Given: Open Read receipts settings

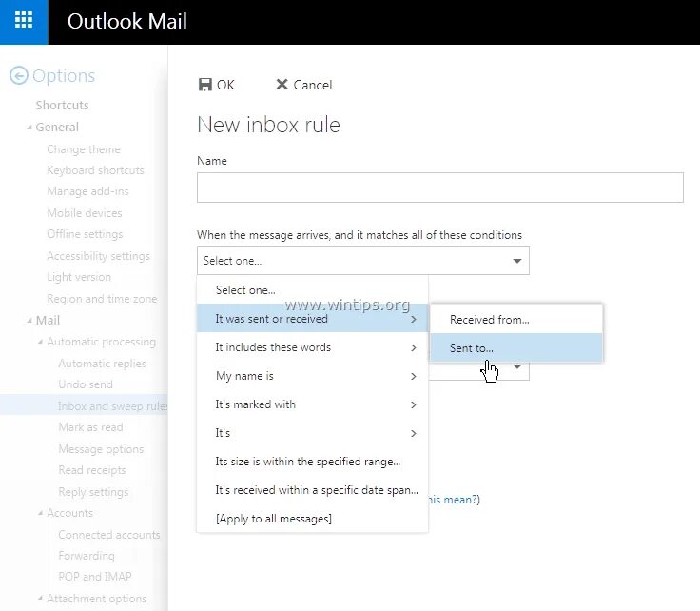Looking at the screenshot, I should 92,470.
